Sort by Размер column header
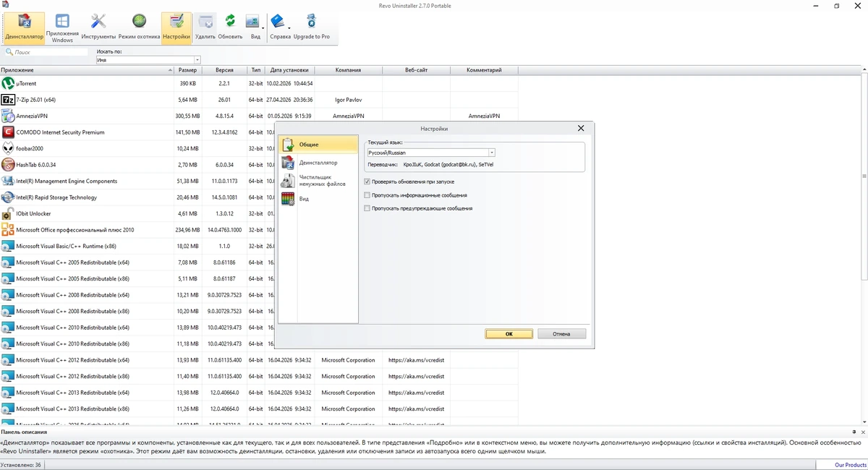The width and height of the screenshot is (868, 470). coord(187,70)
